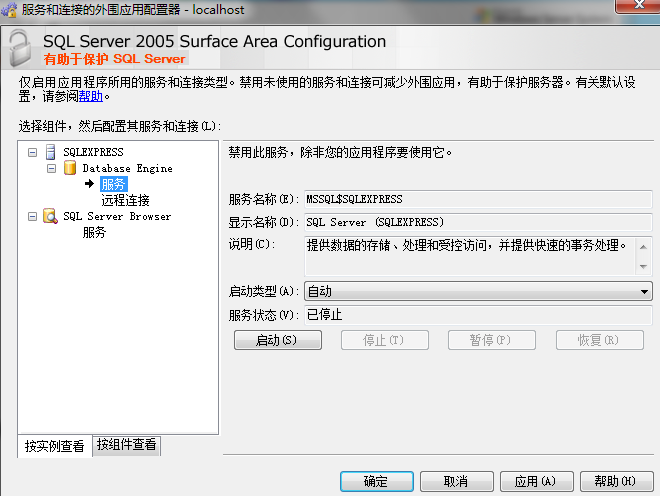
Task: Select 服务 under SQL Server Browser
Action: coord(94,232)
